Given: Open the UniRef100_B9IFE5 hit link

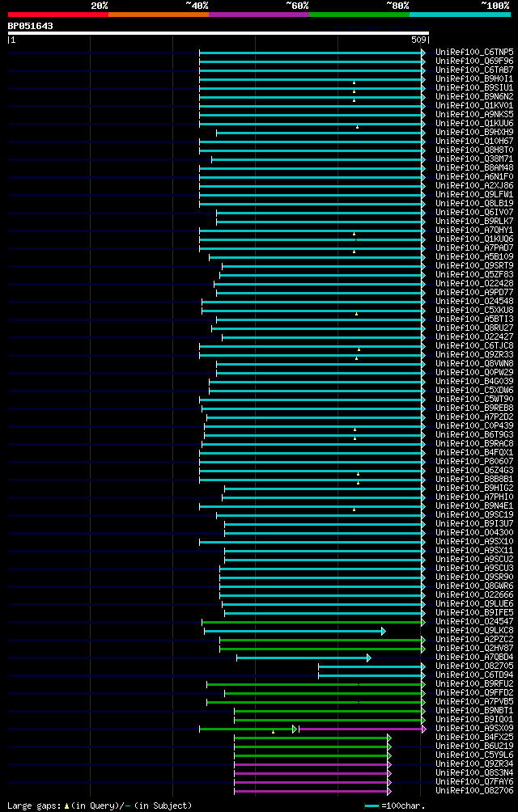Looking at the screenshot, I should [x=474, y=614].
